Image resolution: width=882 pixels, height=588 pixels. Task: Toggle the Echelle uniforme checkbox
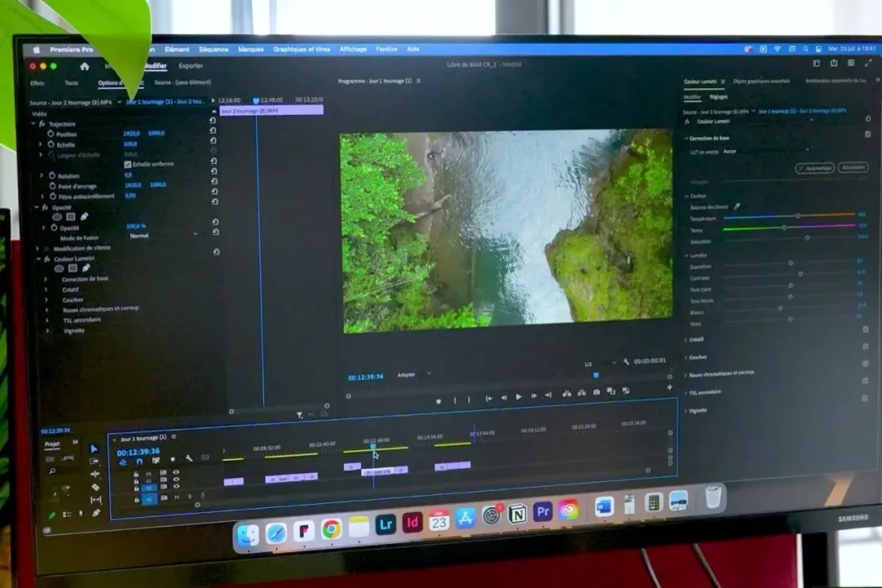click(127, 164)
